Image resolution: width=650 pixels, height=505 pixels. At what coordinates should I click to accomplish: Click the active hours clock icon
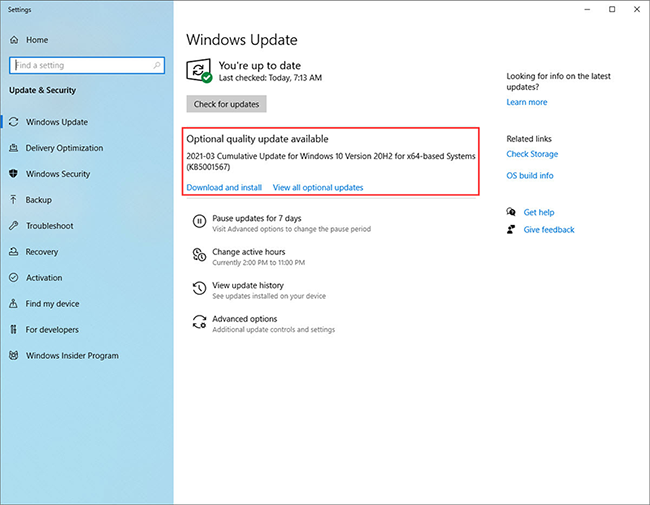199,255
